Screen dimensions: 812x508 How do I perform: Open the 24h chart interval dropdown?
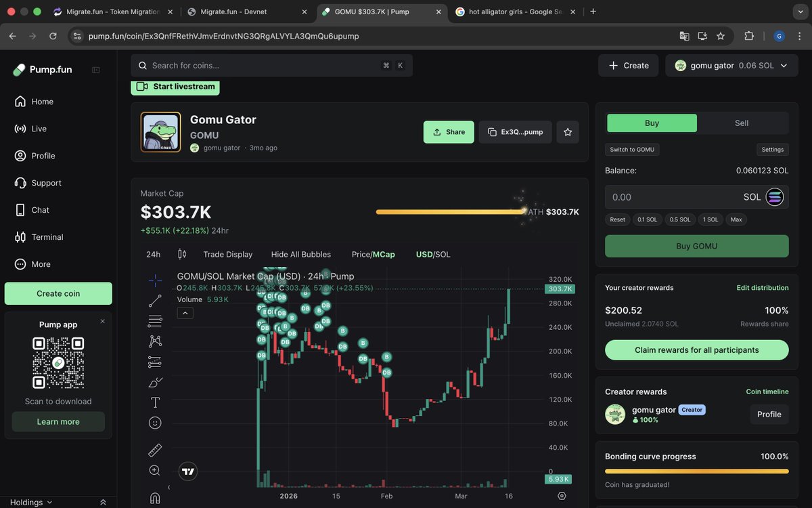(154, 254)
